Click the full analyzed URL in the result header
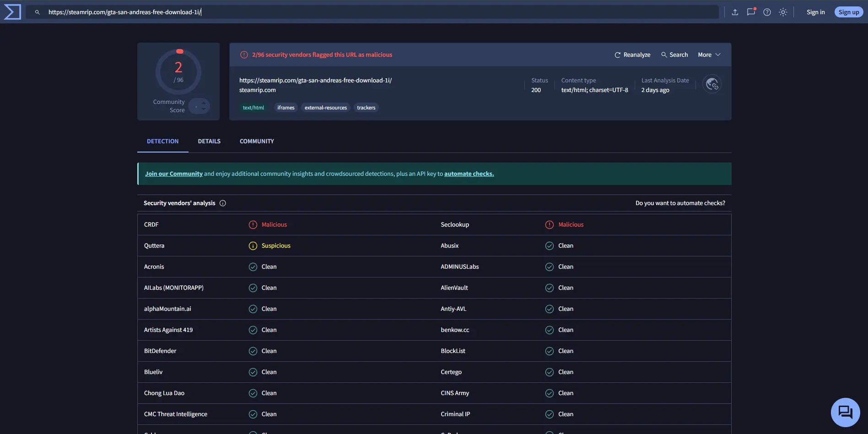This screenshot has height=434, width=868. (x=315, y=81)
